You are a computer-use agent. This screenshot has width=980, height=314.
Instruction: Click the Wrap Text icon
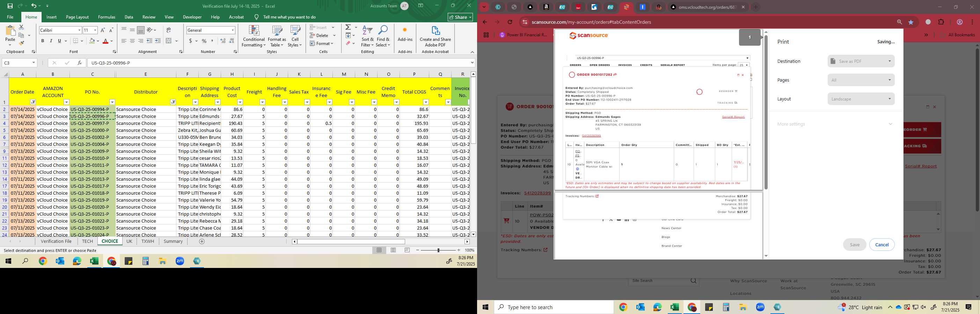[169, 30]
